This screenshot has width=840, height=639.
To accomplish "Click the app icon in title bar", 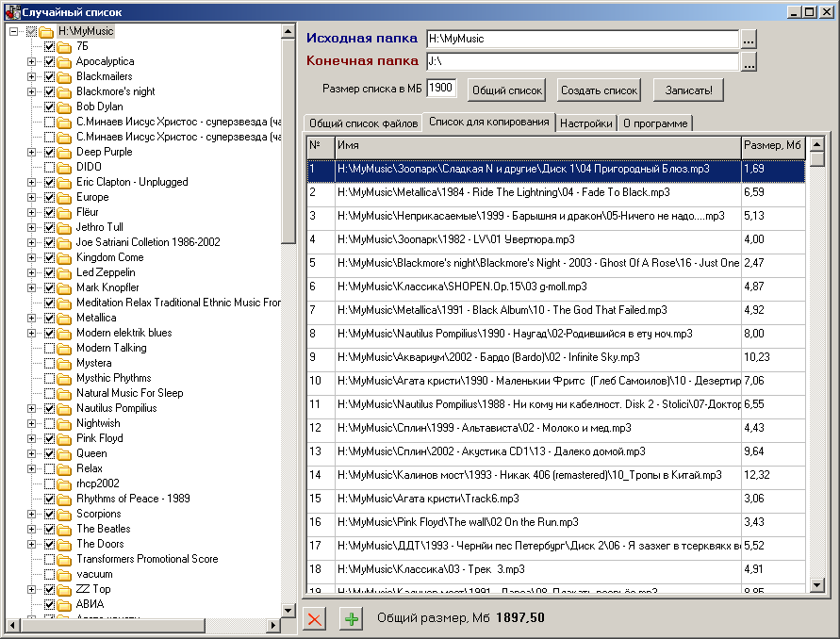I will tap(12, 11).
